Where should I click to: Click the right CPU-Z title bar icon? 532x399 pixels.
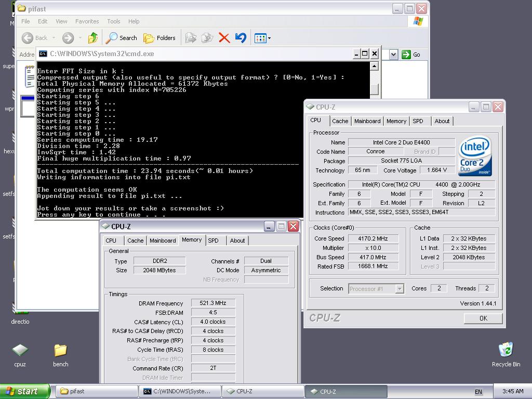310,107
